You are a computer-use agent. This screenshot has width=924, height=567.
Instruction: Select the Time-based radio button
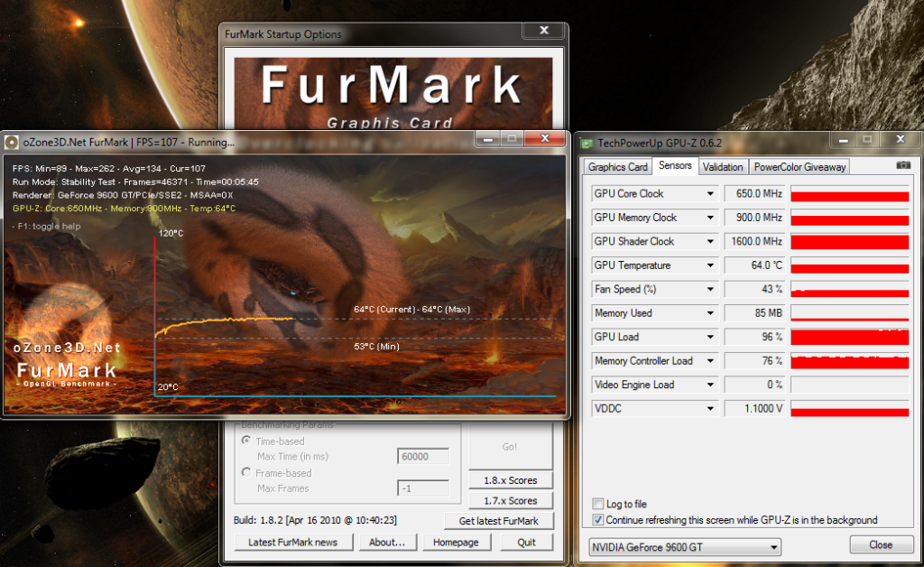coord(246,441)
